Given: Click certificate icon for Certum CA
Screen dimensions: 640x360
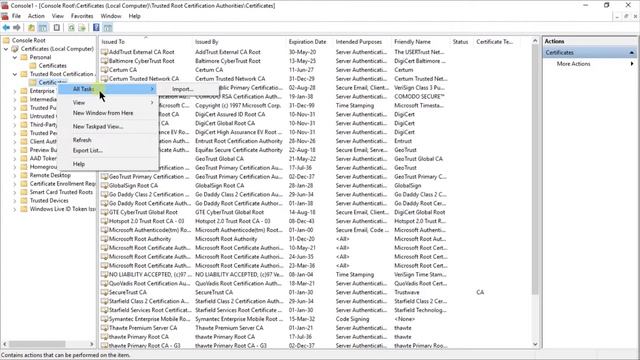Looking at the screenshot, I should point(104,70).
